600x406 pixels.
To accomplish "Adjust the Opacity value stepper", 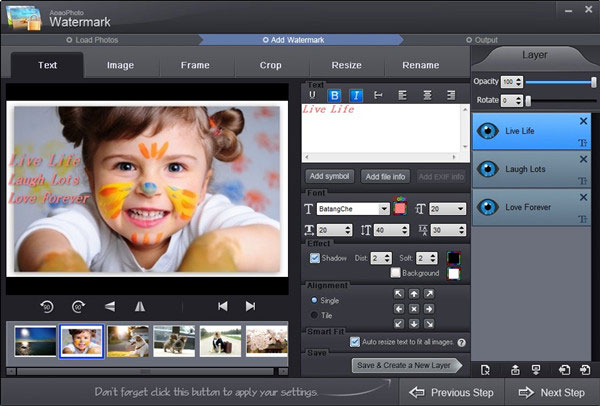I will pyautogui.click(x=518, y=82).
